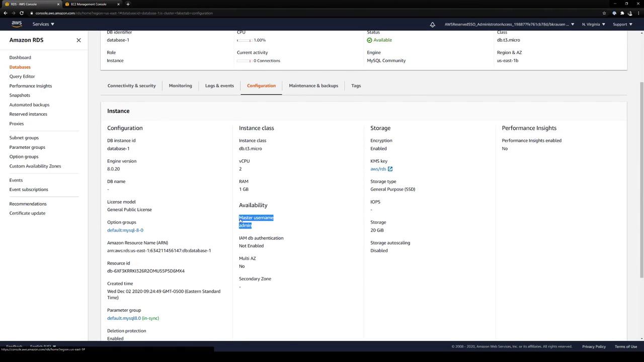Open the browser extensions puzzle icon
The height and width of the screenshot is (362, 644).
(622, 13)
